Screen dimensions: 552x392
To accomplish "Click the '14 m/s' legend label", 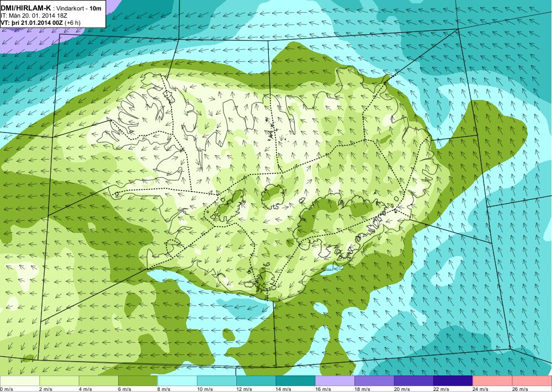I will click(x=283, y=389).
